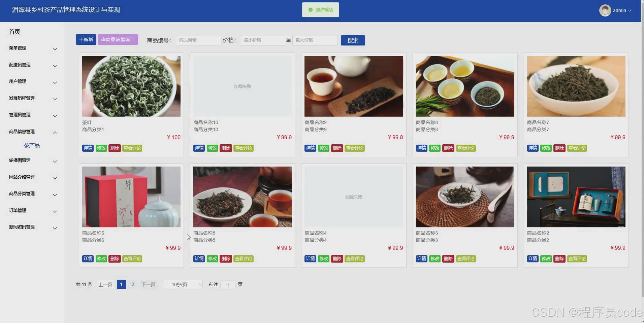
Task: Click the 商品名称6 red box image
Action: click(131, 197)
